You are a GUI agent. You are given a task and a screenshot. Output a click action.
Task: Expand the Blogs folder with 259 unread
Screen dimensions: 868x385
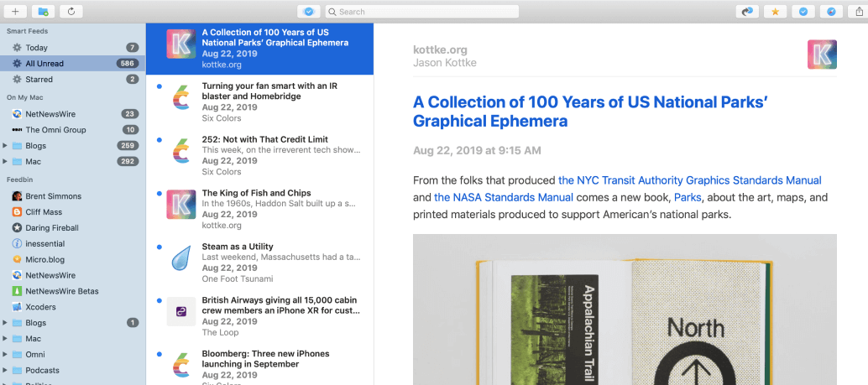tap(5, 146)
